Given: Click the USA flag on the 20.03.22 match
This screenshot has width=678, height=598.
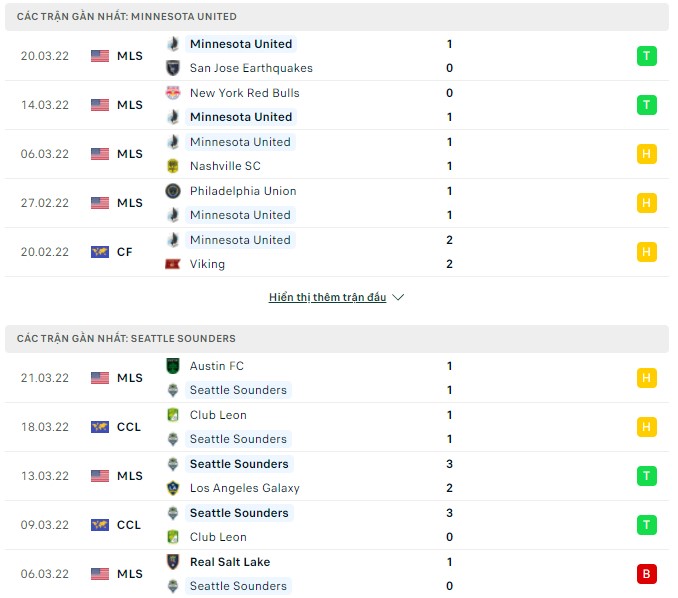Looking at the screenshot, I should [x=100, y=56].
